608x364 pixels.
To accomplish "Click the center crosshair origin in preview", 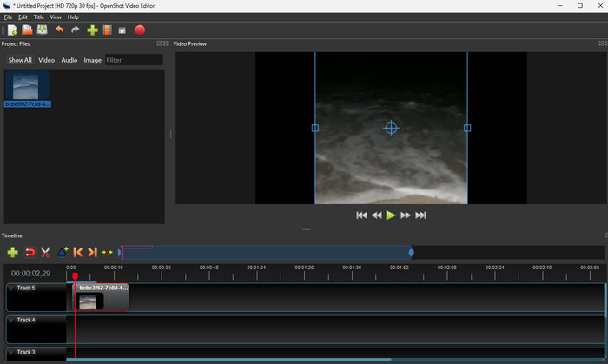I will coord(391,128).
